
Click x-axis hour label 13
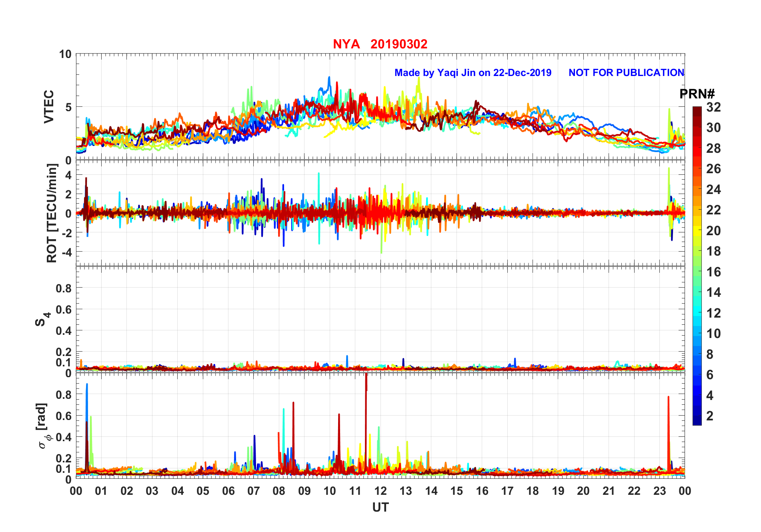pos(406,491)
